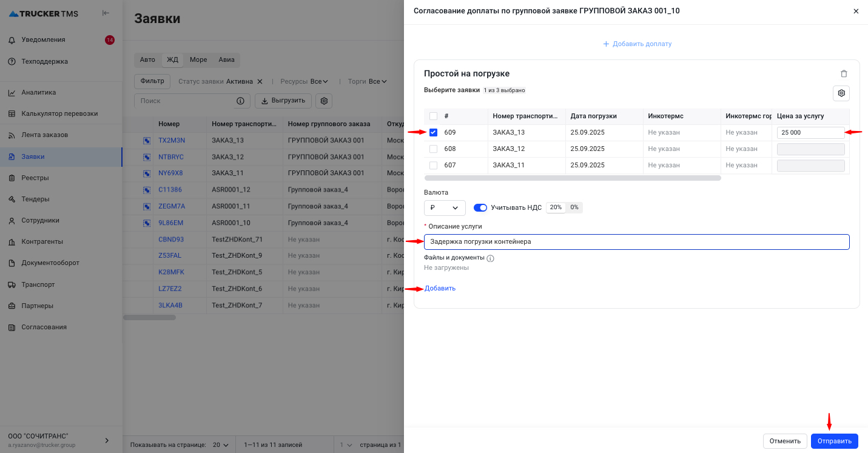Delete the surcharge with trash icon
This screenshot has width=868, height=453.
[844, 74]
